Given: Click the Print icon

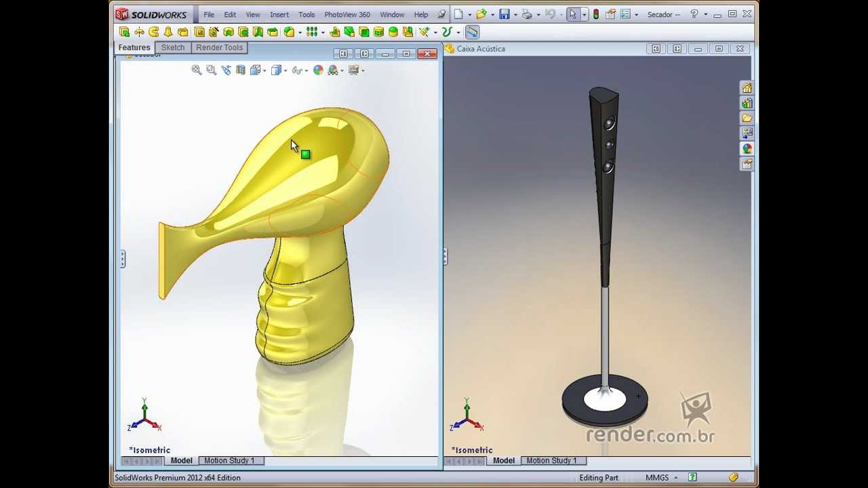Looking at the screenshot, I should [x=526, y=14].
